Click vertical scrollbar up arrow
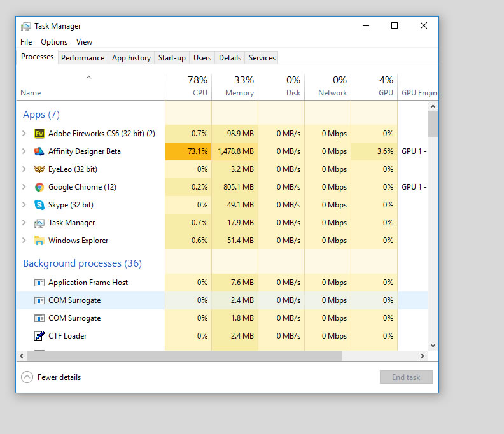 click(x=433, y=106)
